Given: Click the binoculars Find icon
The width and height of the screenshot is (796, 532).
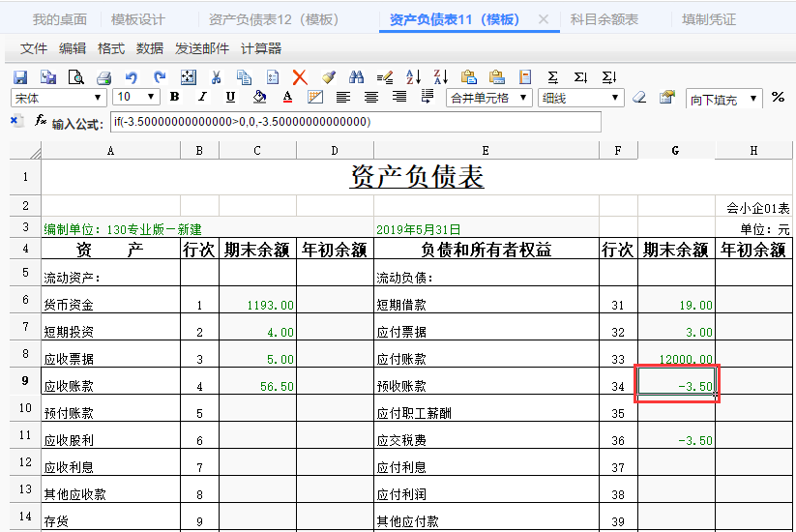Looking at the screenshot, I should [x=356, y=77].
